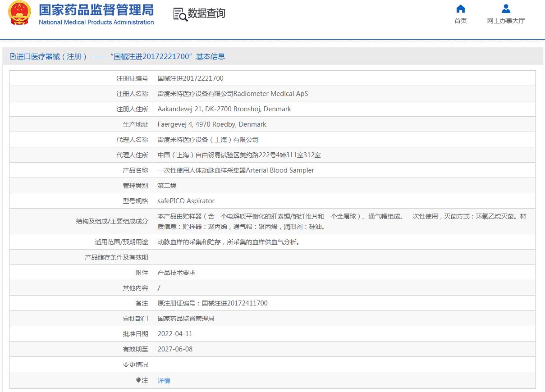
Task: Select attachment value 产品技术要求
Action: 177,273
